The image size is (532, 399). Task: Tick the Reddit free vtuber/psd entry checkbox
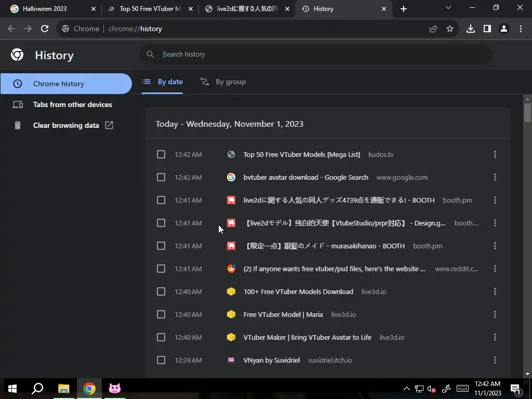161,269
